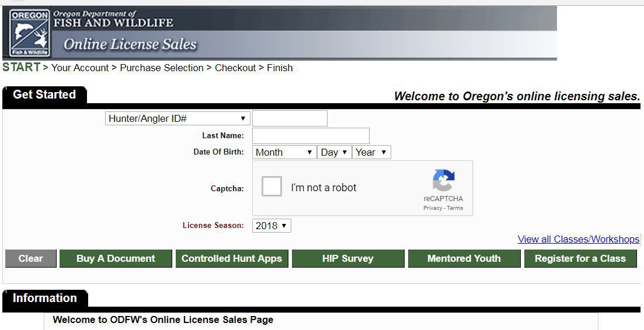
Task: Click Register for a Class
Action: click(580, 259)
